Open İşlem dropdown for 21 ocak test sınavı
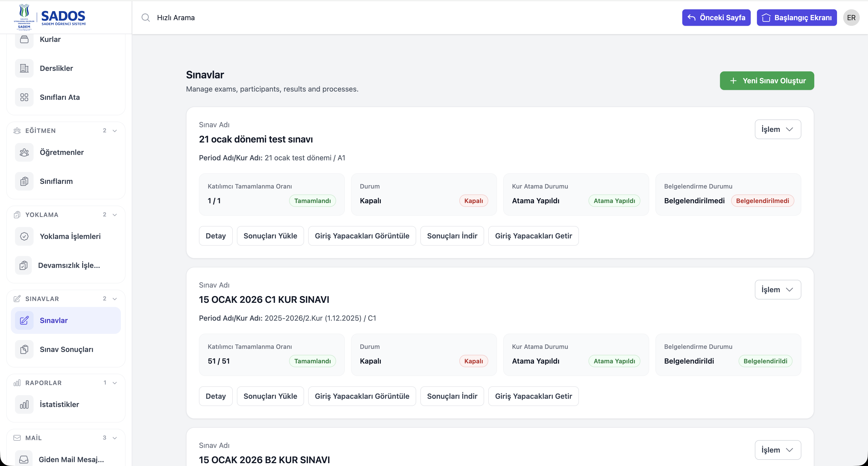Image resolution: width=868 pixels, height=466 pixels. click(778, 130)
